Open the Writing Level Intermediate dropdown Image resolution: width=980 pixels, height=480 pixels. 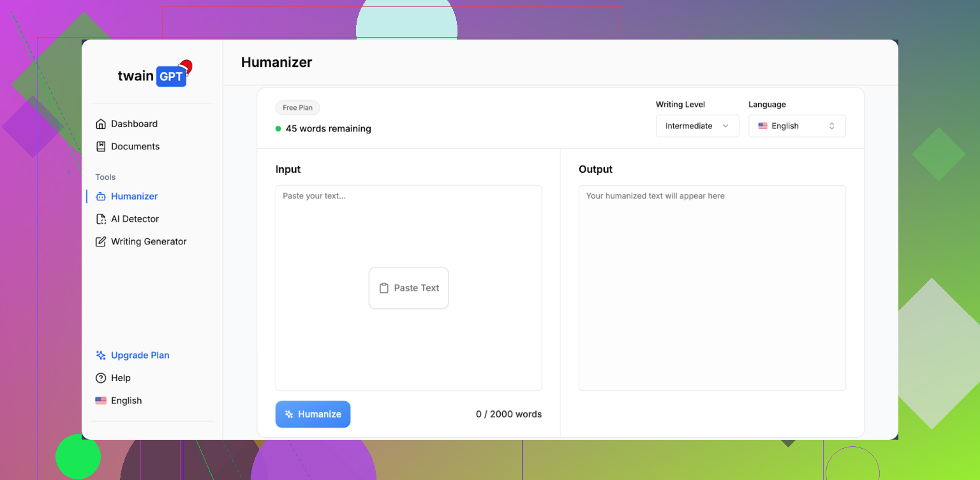tap(697, 126)
